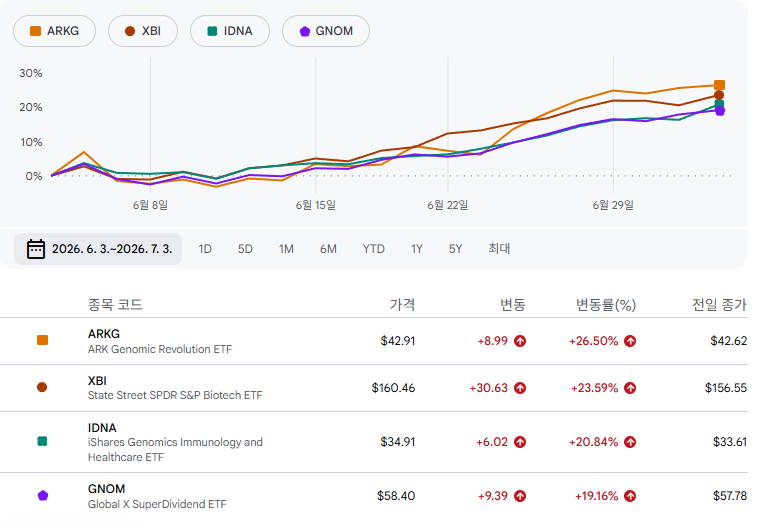Click Global X SuperDividend ETF name
This screenshot has height=522, width=762.
tap(157, 504)
